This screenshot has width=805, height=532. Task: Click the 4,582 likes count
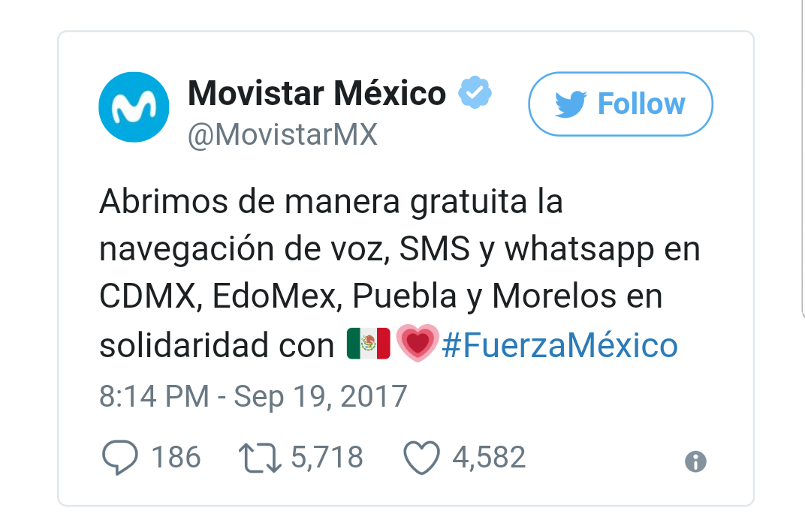[x=489, y=457]
